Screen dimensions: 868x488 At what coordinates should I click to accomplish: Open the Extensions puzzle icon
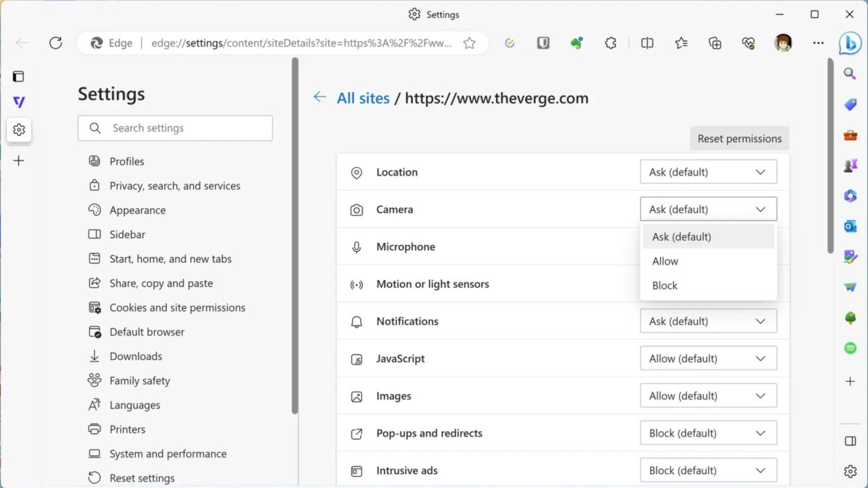610,43
